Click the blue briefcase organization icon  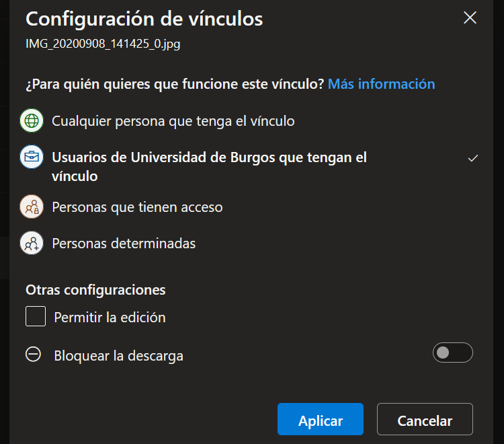pos(32,157)
